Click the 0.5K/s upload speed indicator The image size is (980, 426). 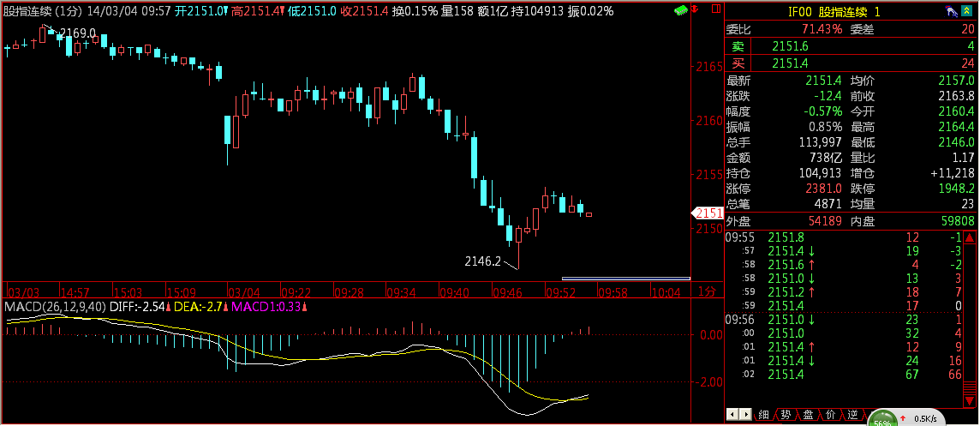927,418
